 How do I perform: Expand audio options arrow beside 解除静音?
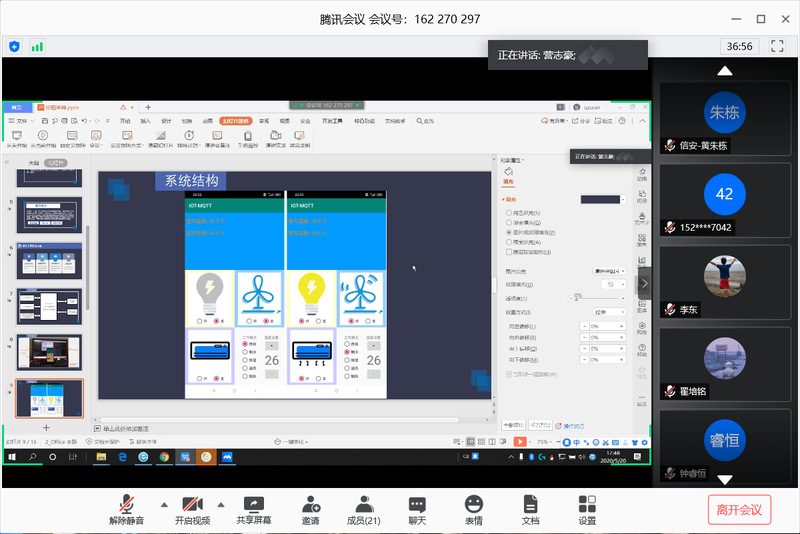click(x=163, y=503)
